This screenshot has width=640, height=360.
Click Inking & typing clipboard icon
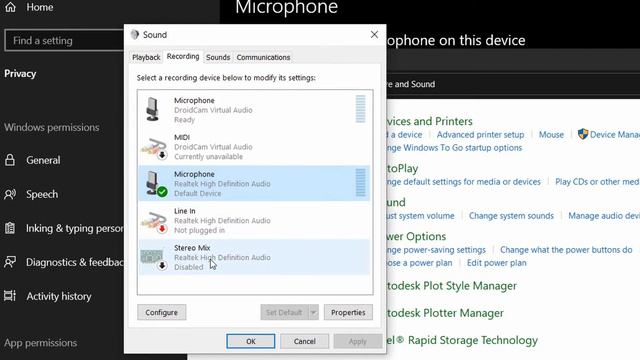(x=10, y=228)
